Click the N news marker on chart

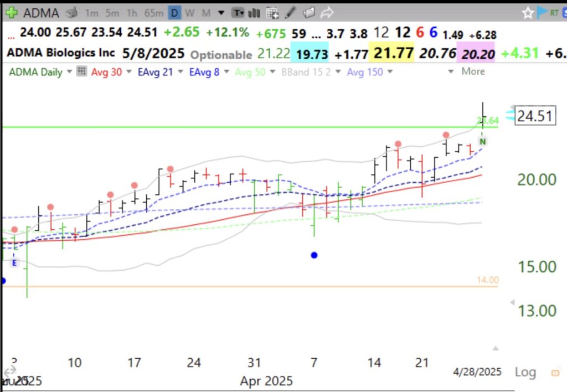[482, 141]
